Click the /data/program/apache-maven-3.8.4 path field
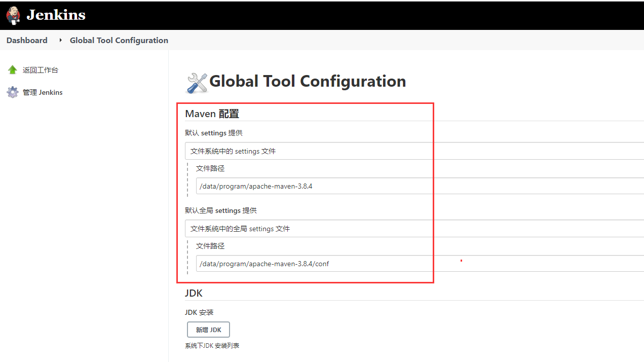This screenshot has height=362, width=644. pyautogui.click(x=419, y=186)
